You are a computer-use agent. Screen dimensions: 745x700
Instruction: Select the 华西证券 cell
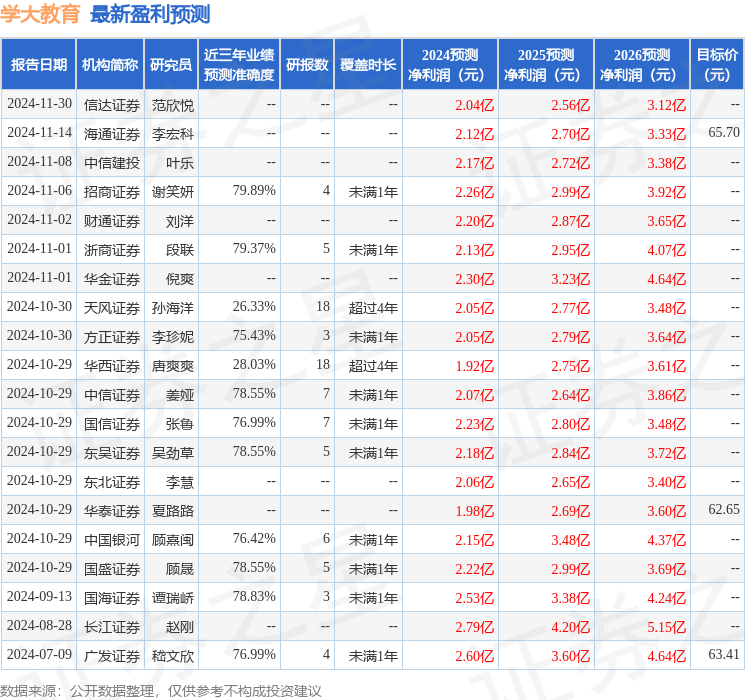(112, 366)
